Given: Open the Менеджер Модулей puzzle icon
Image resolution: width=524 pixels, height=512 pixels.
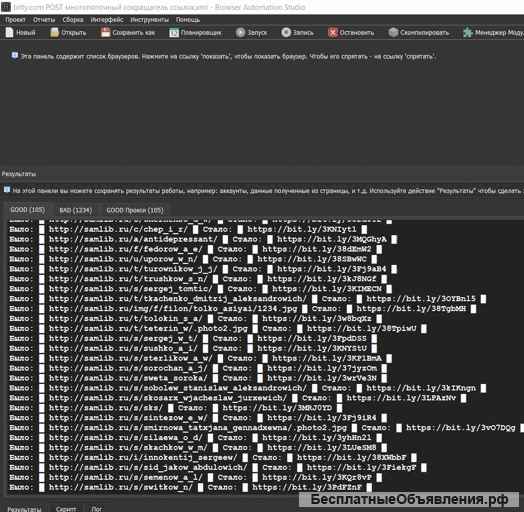Looking at the screenshot, I should 468,33.
